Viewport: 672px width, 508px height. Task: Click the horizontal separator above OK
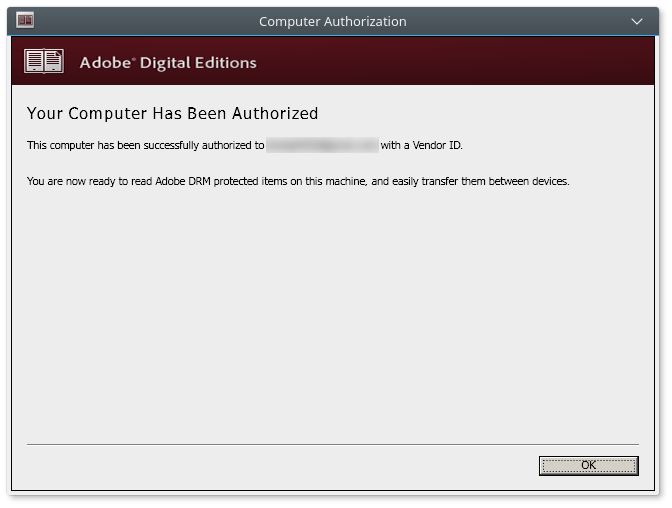pyautogui.click(x=332, y=444)
